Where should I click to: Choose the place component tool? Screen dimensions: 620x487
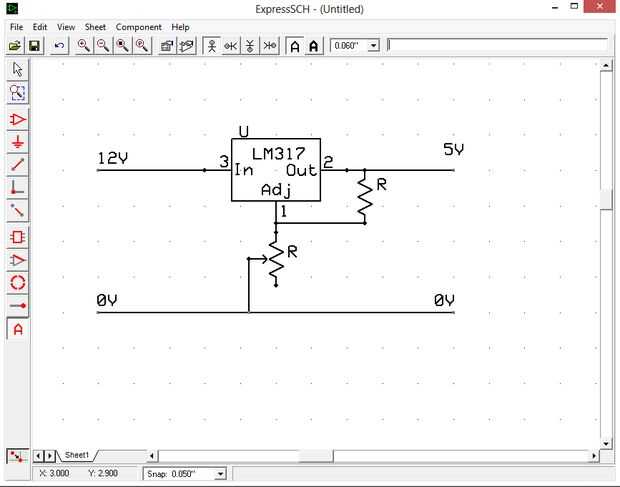[x=17, y=119]
